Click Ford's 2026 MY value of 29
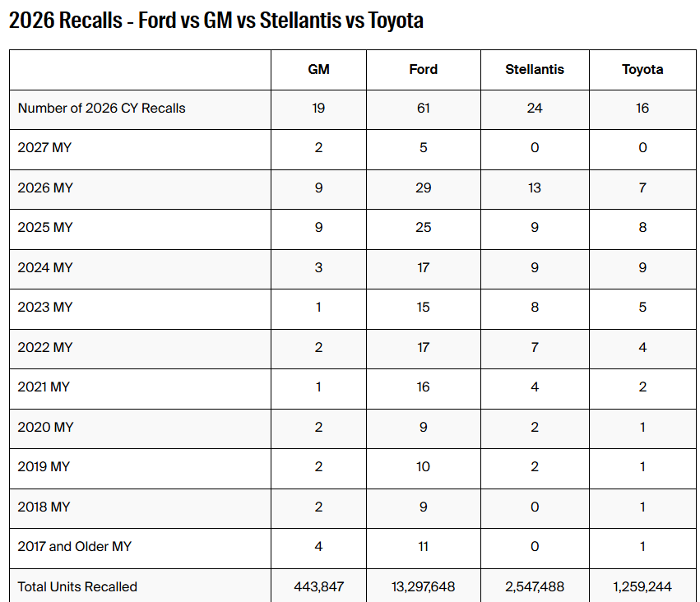 click(424, 188)
